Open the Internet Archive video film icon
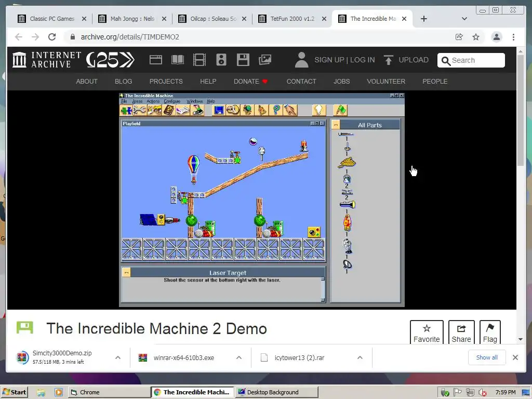The width and height of the screenshot is (532, 399). (199, 60)
